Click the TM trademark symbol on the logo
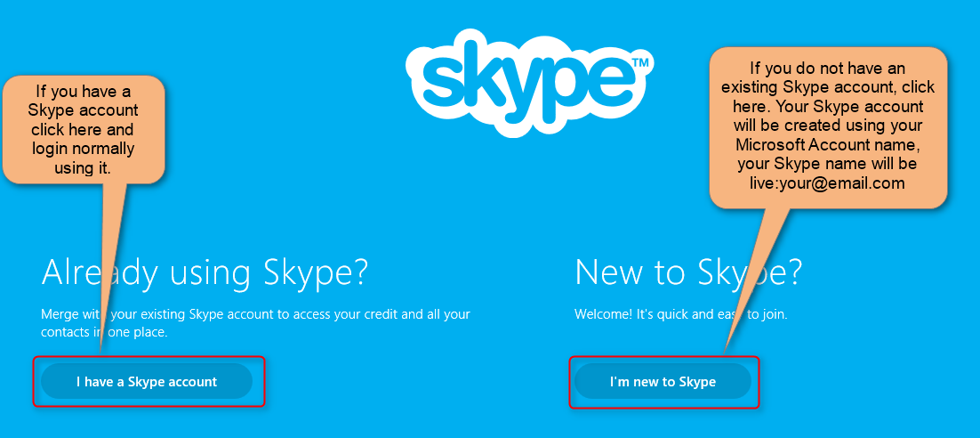Screen dimensions: 980x438 640,62
